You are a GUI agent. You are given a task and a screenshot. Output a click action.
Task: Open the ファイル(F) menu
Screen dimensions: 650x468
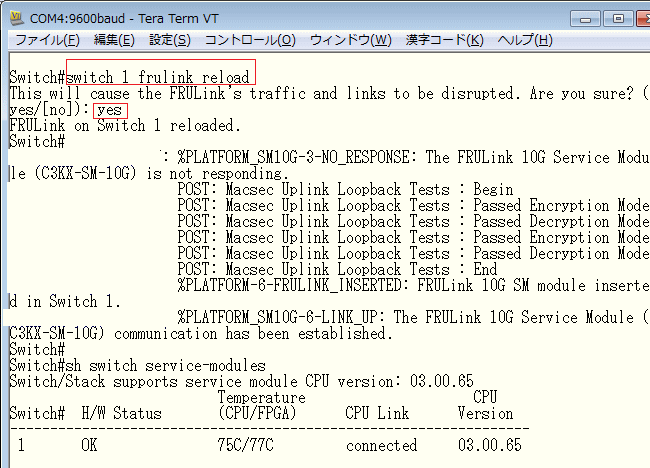[46, 40]
